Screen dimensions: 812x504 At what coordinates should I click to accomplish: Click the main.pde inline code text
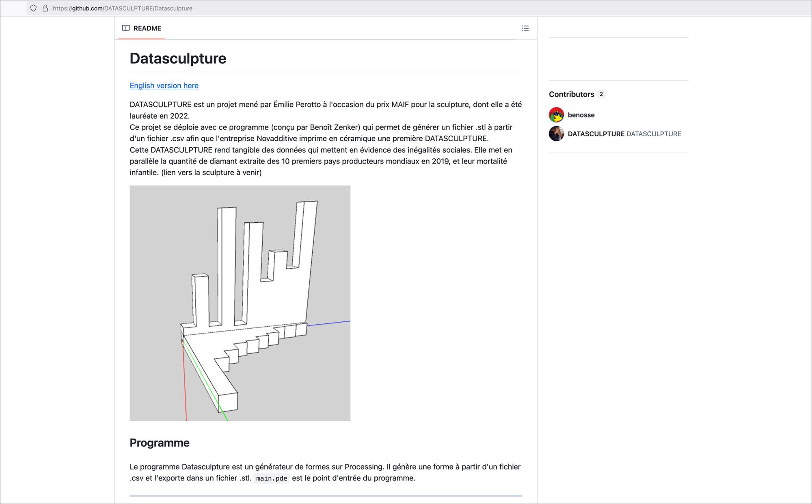point(271,478)
